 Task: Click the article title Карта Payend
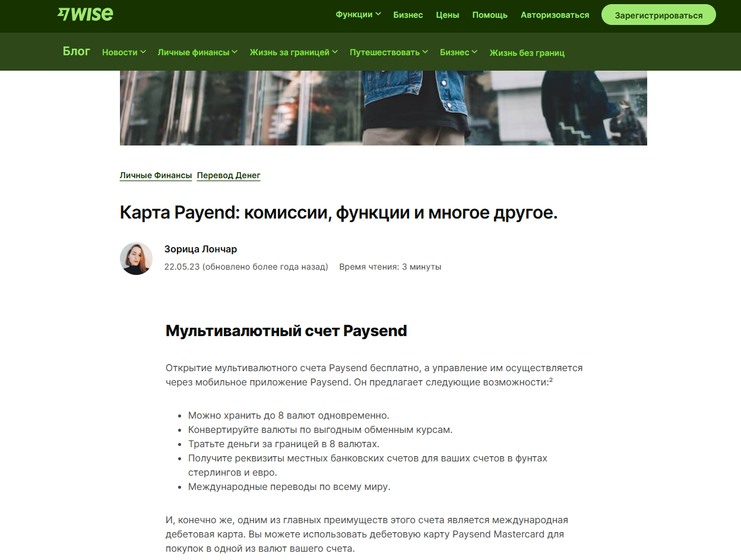(x=338, y=213)
